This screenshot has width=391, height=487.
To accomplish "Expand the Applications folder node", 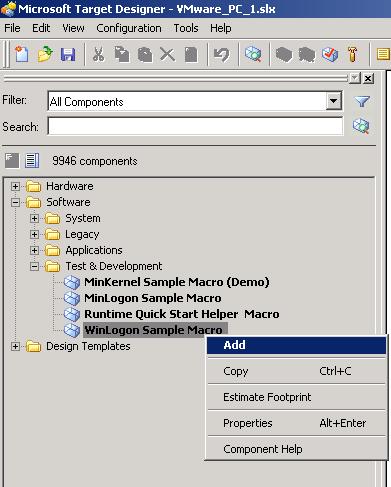I will point(34,250).
